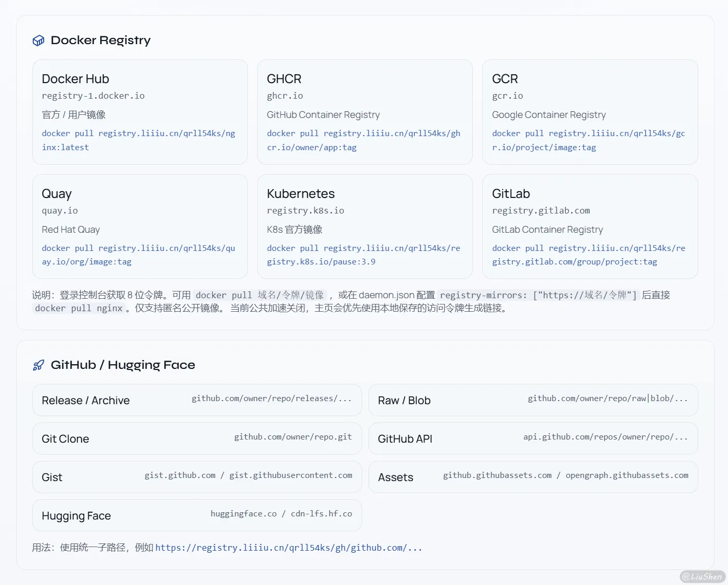728x585 pixels.
Task: Open the GCR registry card
Action: point(590,112)
